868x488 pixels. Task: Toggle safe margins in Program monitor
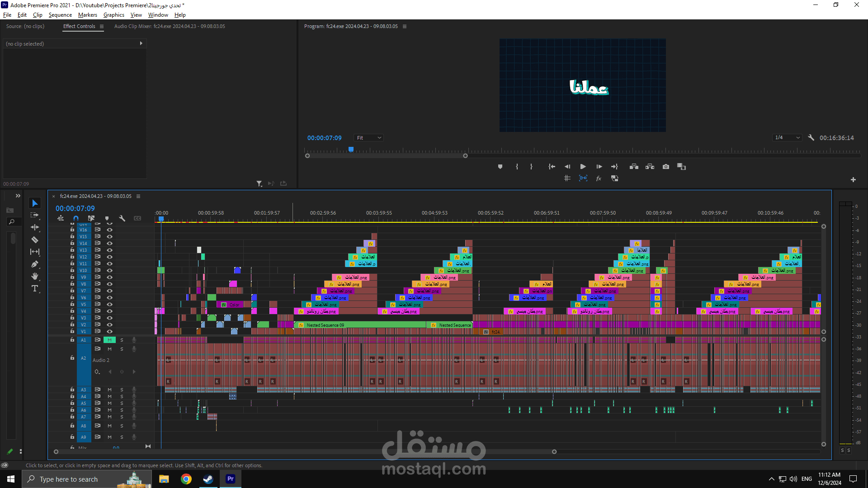(x=567, y=178)
